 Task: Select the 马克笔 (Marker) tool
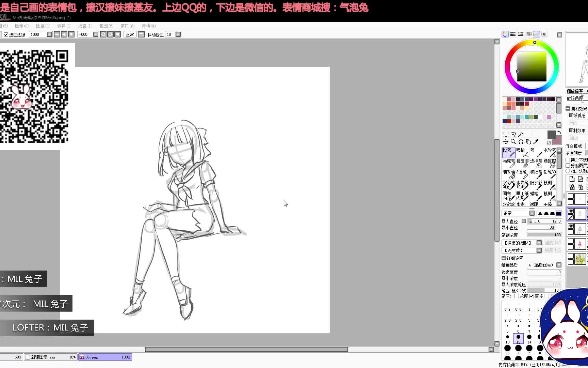pyautogui.click(x=508, y=164)
